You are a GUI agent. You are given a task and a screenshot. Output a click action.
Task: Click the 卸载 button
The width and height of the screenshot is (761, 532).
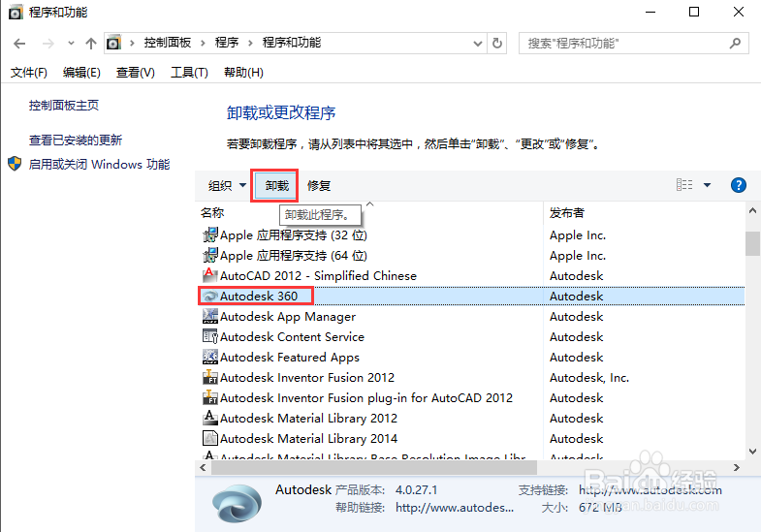point(277,185)
